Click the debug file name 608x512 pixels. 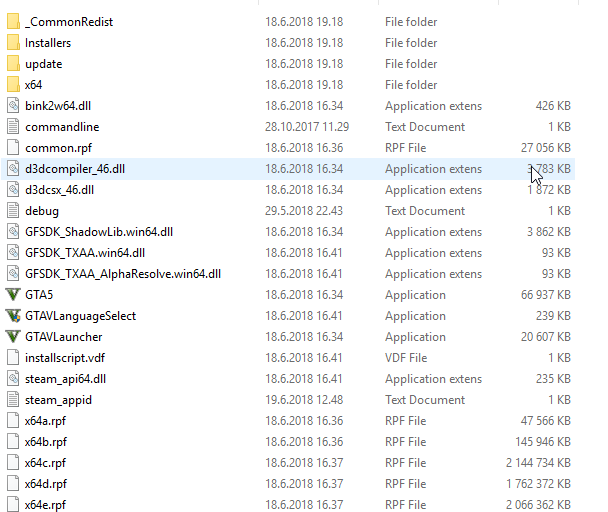42,211
